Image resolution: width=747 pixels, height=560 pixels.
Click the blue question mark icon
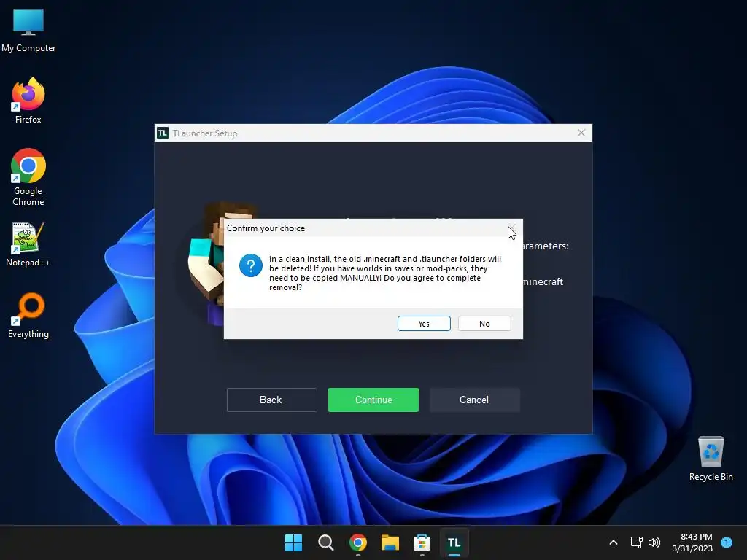[251, 265]
